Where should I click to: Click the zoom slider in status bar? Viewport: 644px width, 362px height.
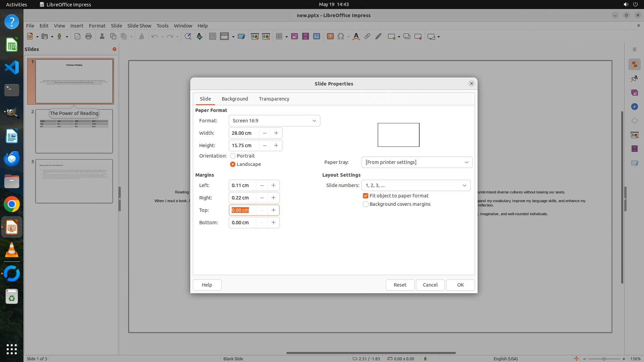click(604, 359)
